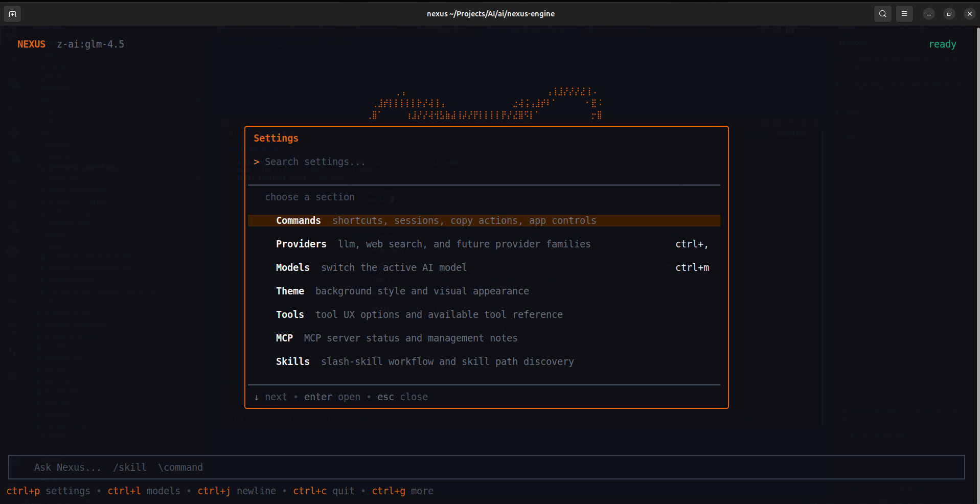980x504 pixels.
Task: Focus the Search settings field
Action: tap(484, 162)
